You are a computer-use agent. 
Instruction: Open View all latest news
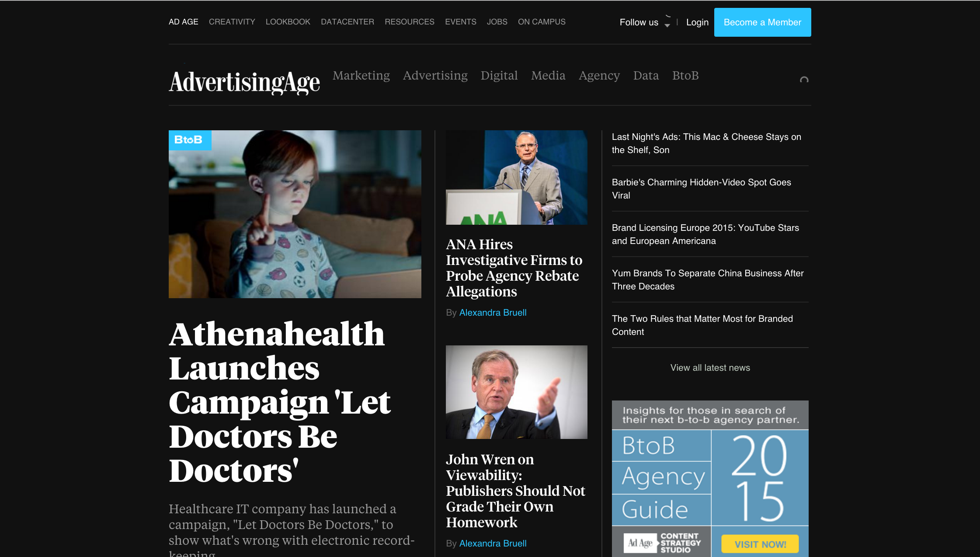[x=710, y=368]
